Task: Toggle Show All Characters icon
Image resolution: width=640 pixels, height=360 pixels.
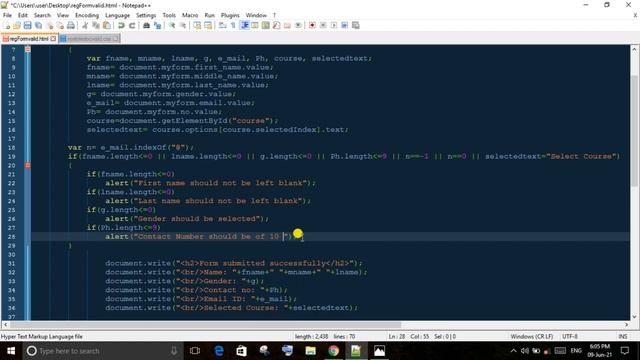Action: [x=233, y=26]
